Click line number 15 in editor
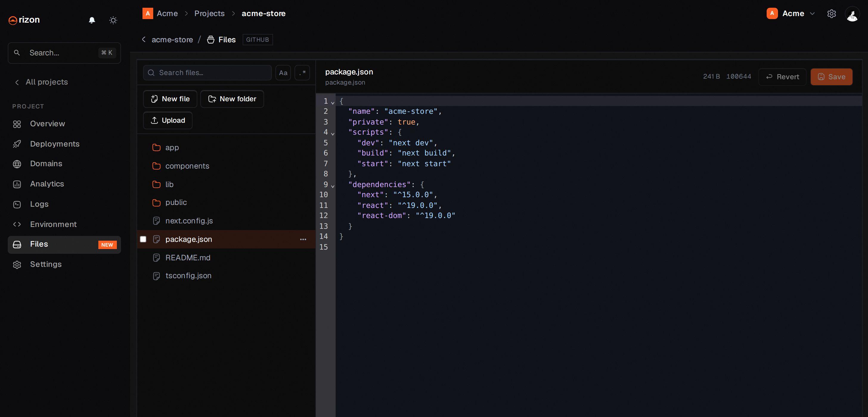Image resolution: width=868 pixels, height=417 pixels. (x=323, y=247)
